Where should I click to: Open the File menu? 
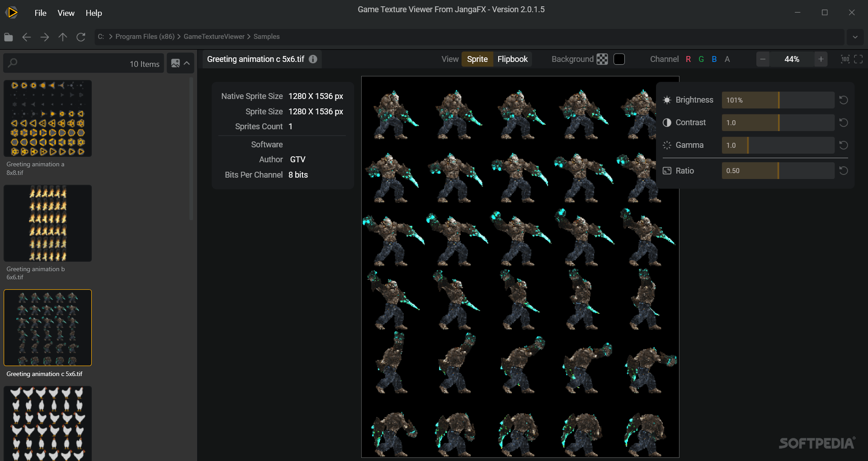point(40,13)
